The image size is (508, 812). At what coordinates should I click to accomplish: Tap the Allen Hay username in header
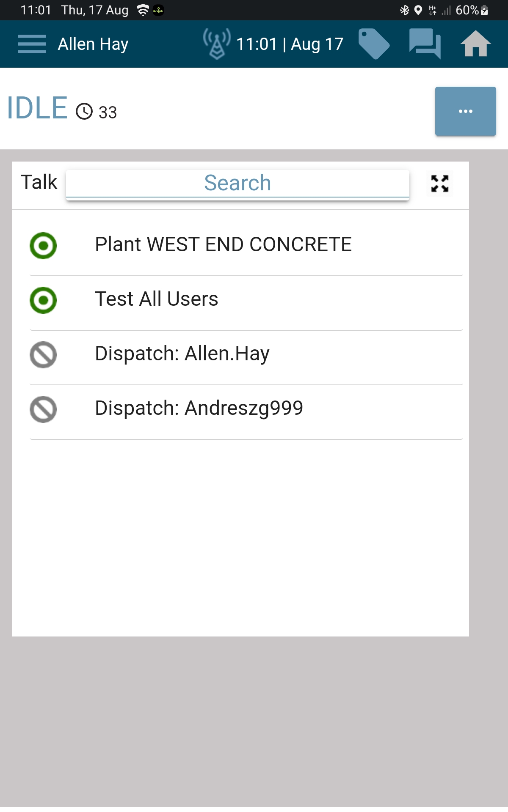point(93,44)
